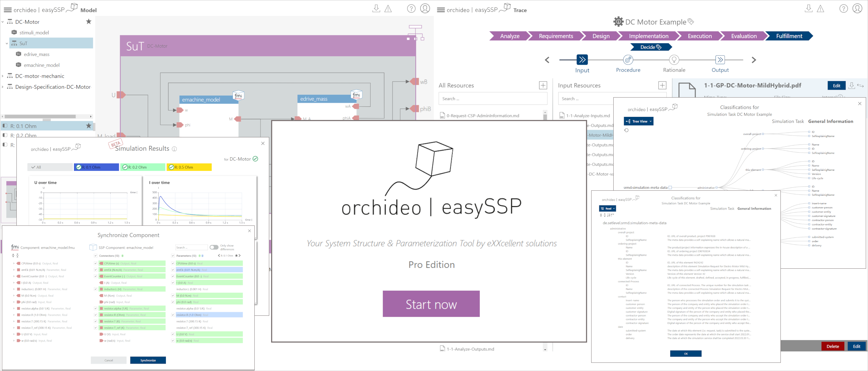Click Rationale lightbulb step icon
The image size is (868, 371).
pos(674,60)
